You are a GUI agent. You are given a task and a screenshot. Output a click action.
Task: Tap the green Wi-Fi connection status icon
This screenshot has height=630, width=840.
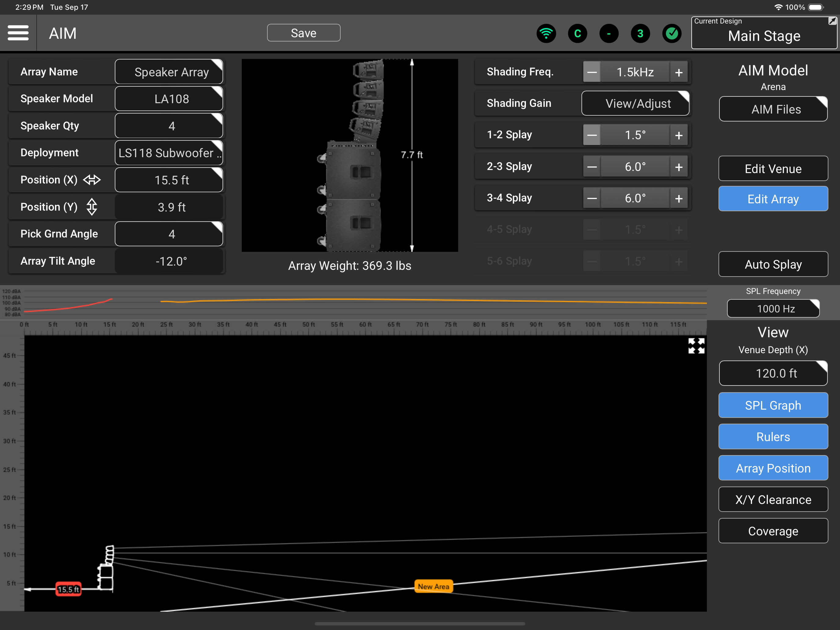click(546, 33)
